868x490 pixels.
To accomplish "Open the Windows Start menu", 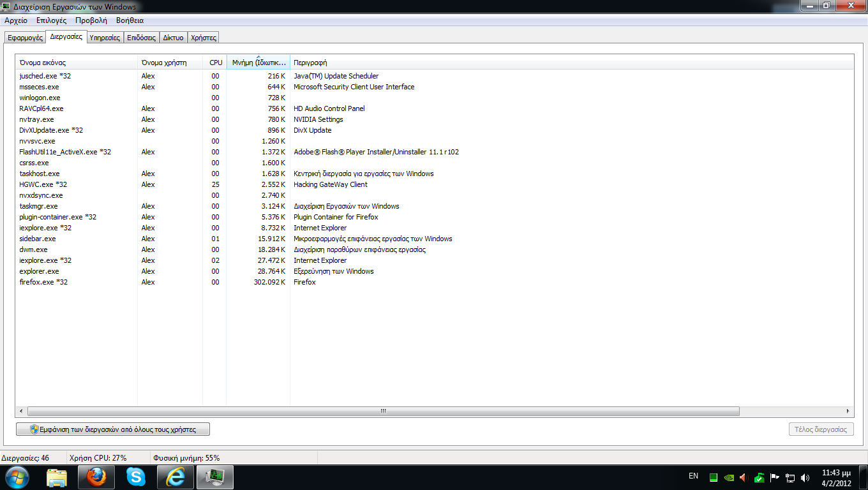I will [x=16, y=477].
